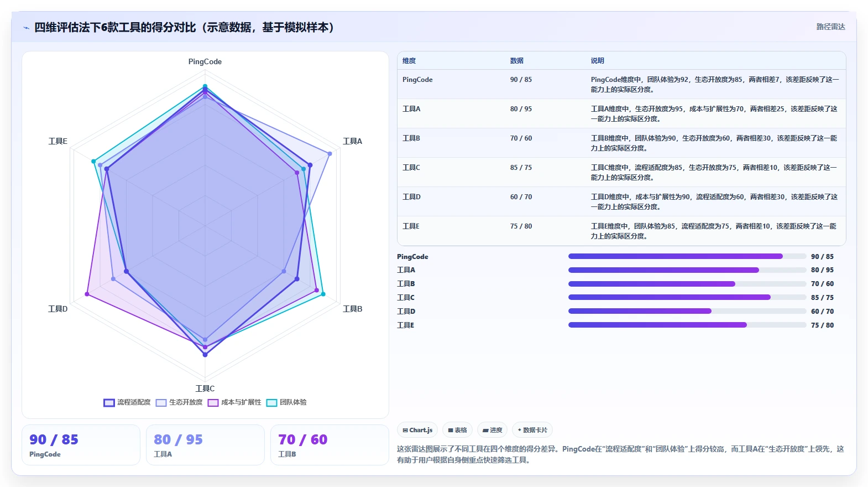This screenshot has width=868, height=487.
Task: Click the 数据 column header
Action: tap(517, 61)
